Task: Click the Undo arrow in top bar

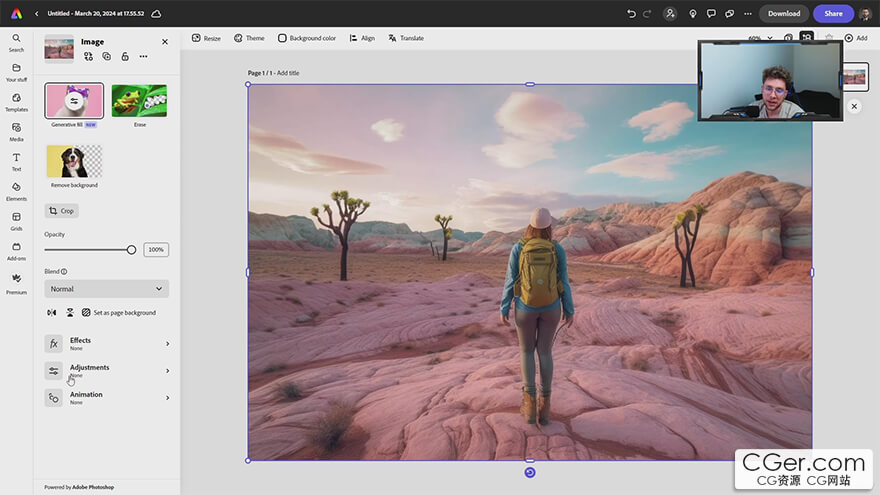Action: click(x=631, y=13)
